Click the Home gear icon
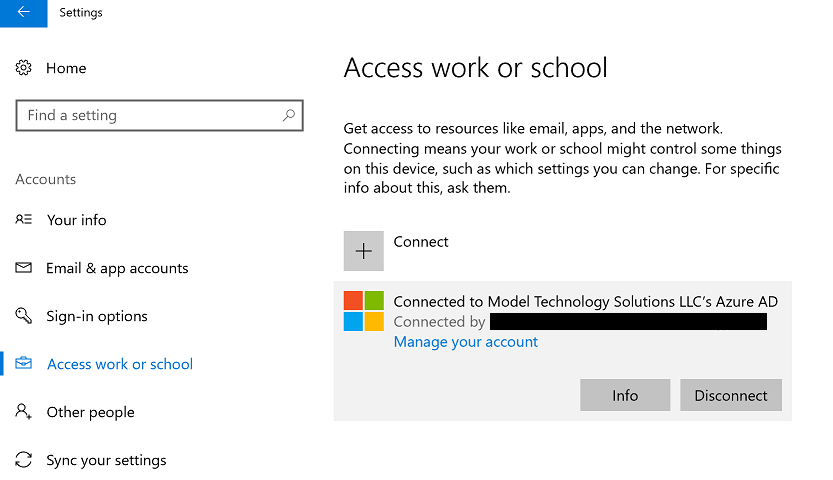 pos(23,68)
